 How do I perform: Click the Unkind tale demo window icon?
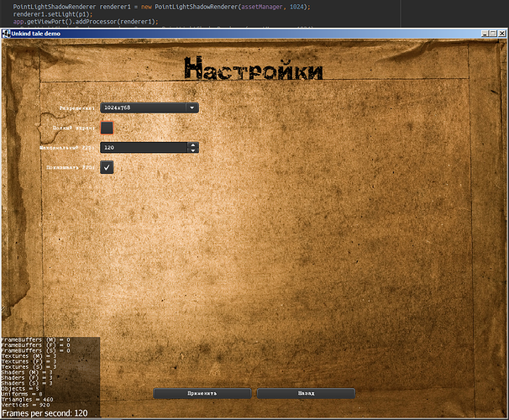(x=6, y=34)
